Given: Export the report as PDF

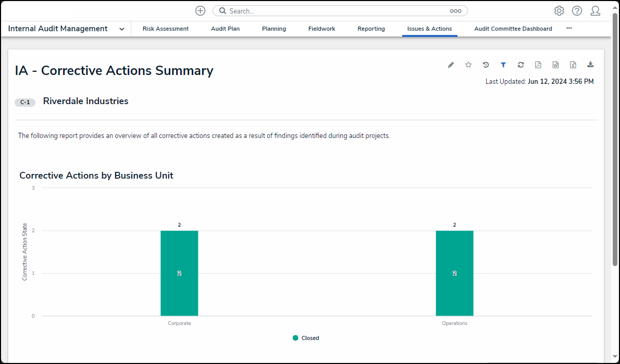Looking at the screenshot, I should [x=538, y=65].
